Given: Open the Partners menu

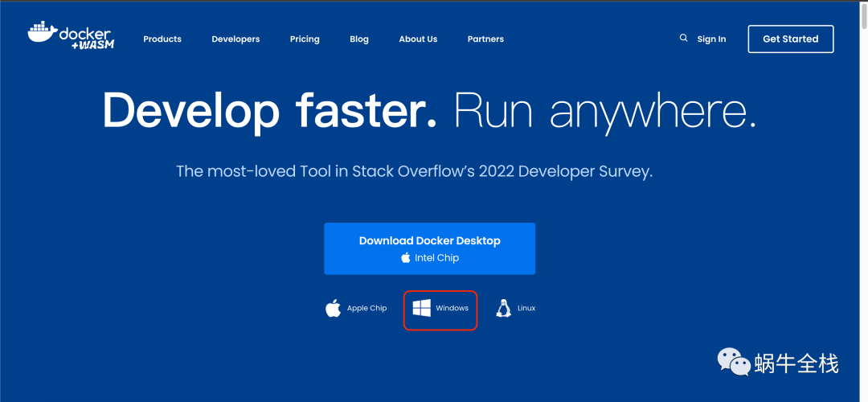Looking at the screenshot, I should click(485, 39).
